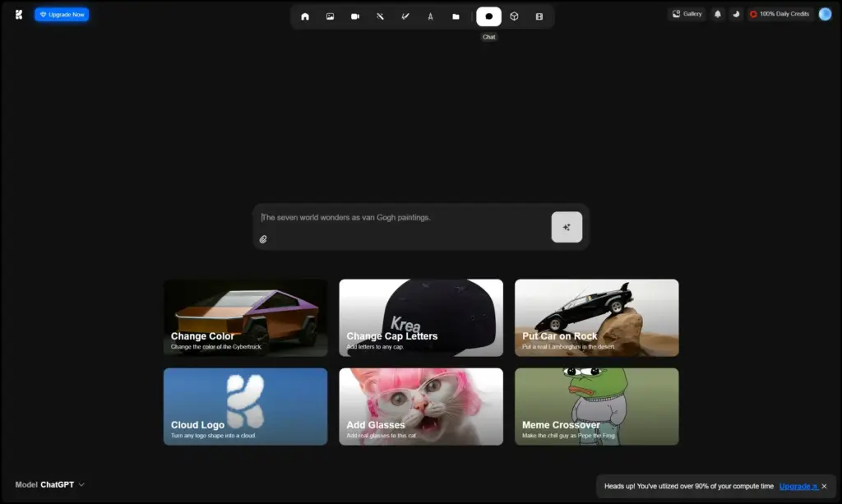Open the Video generation tool icon

click(355, 16)
